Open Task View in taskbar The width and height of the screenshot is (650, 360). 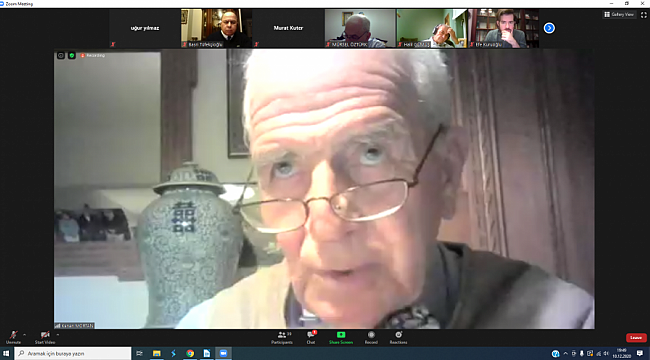(x=140, y=353)
